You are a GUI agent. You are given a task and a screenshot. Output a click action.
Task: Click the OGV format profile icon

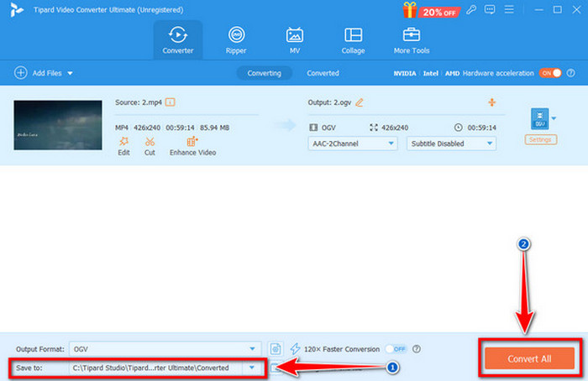tap(539, 119)
